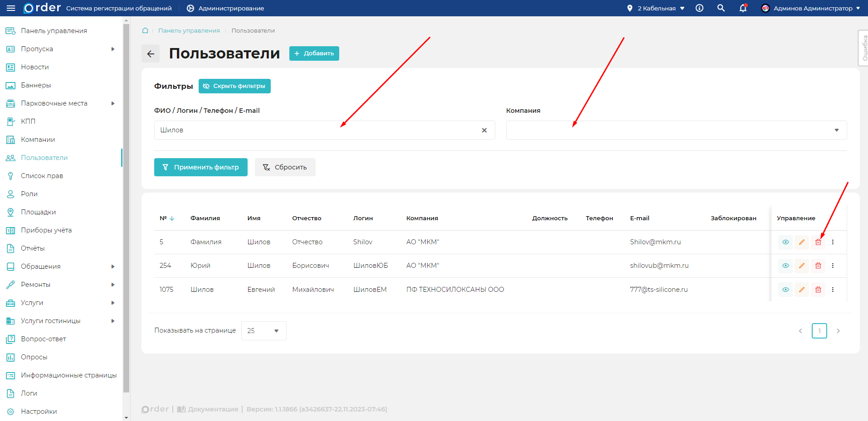Open Роли in the sidebar menu

pos(29,194)
